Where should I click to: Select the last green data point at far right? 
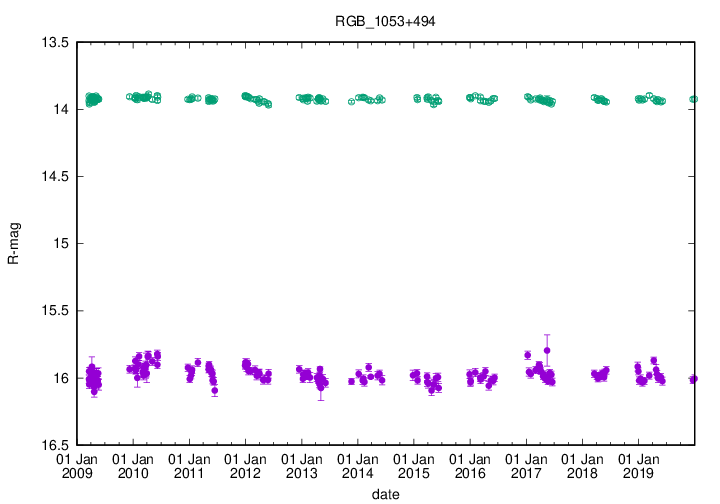[694, 99]
